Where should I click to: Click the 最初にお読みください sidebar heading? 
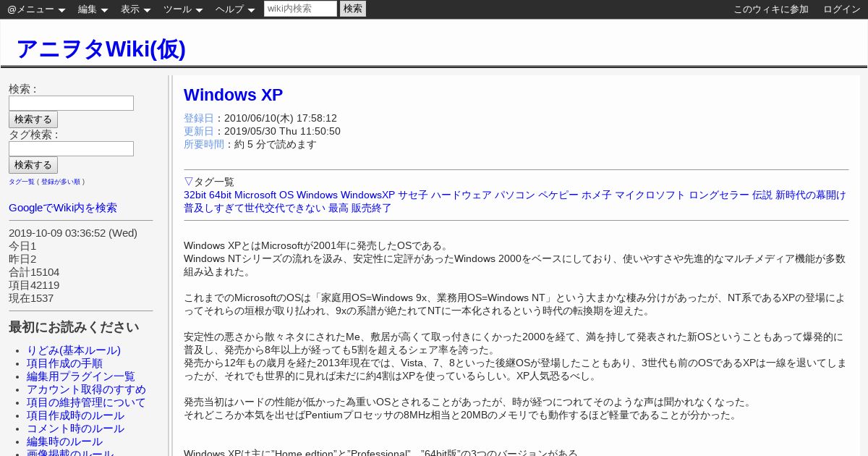(x=74, y=327)
